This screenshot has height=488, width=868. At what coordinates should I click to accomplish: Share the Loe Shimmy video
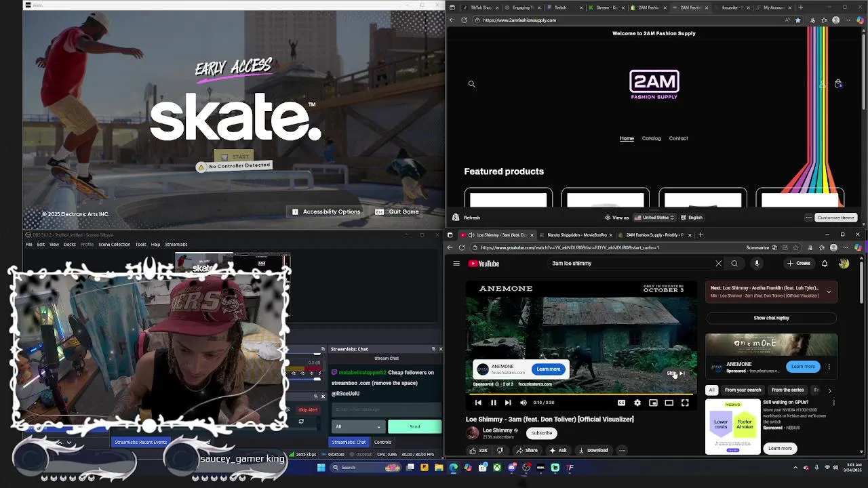(527, 450)
